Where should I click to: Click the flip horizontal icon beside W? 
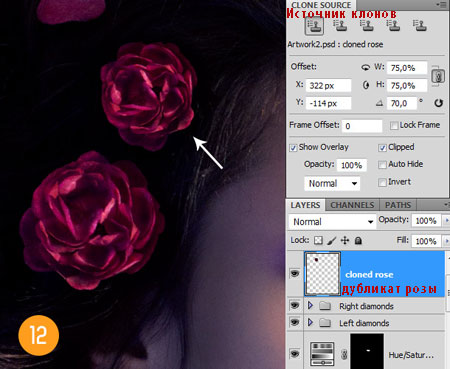click(x=365, y=67)
